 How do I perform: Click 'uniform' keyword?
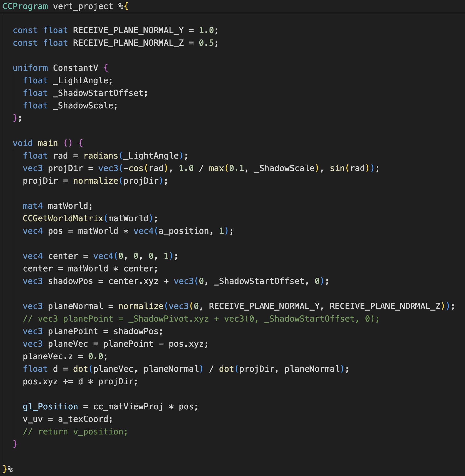point(30,68)
